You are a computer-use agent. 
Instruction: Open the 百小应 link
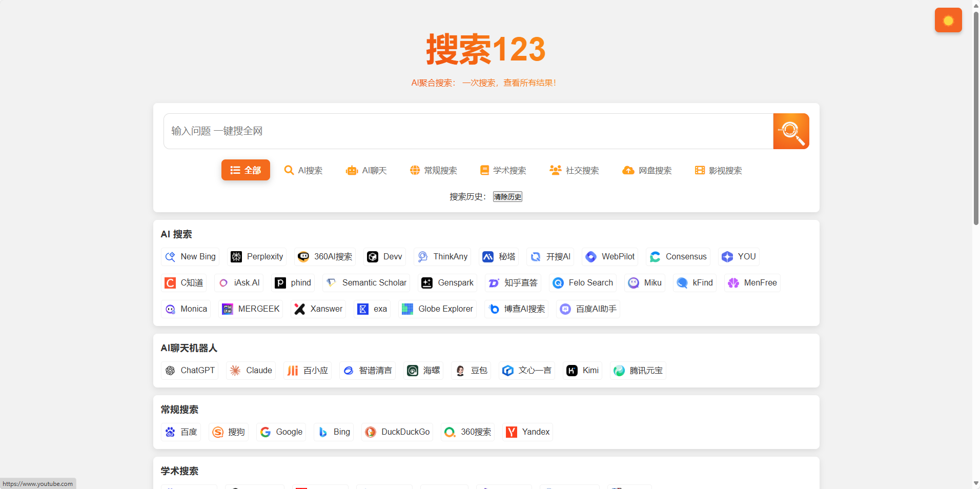coord(308,371)
